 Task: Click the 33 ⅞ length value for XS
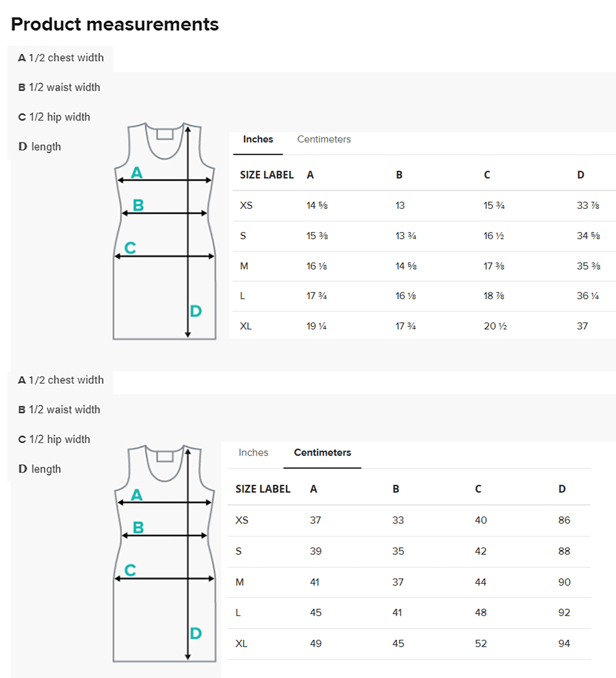coord(588,205)
